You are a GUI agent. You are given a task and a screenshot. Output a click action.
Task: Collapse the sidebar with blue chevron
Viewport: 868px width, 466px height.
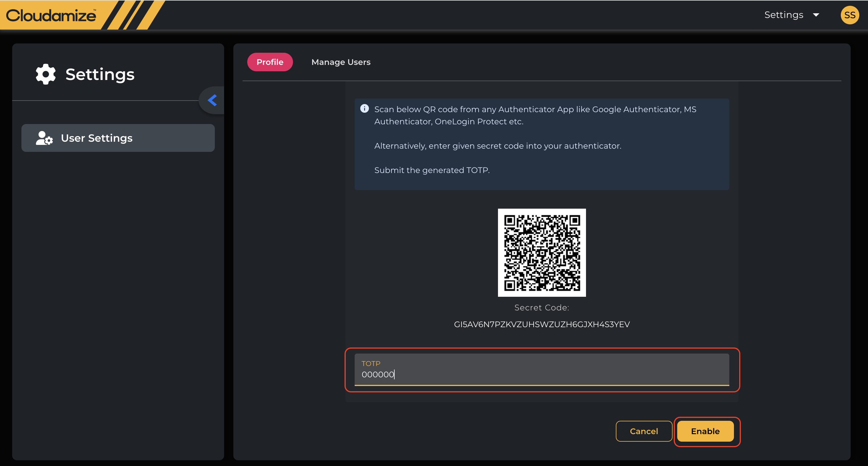(x=212, y=100)
